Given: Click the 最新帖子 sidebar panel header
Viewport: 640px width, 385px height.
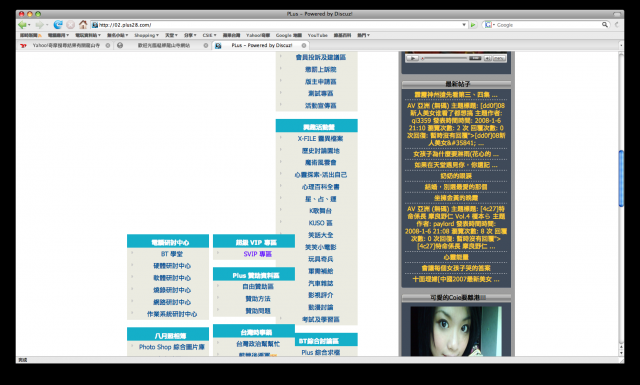Looking at the screenshot, I should point(456,85).
